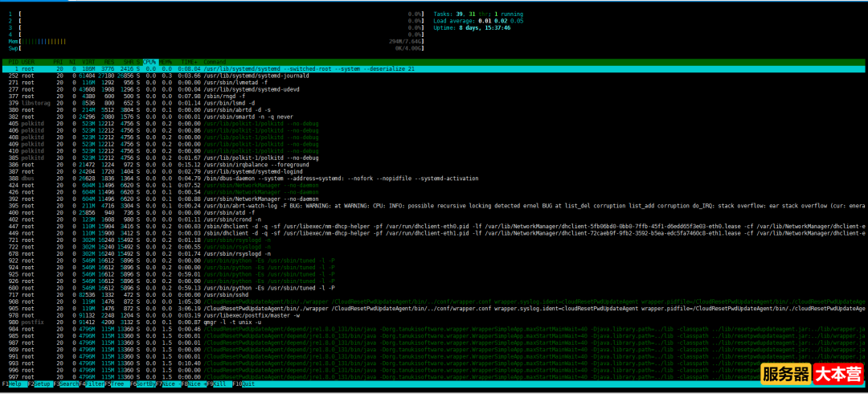This screenshot has height=394, width=868.
Task: Click the TIME+ column header
Action: [187, 62]
